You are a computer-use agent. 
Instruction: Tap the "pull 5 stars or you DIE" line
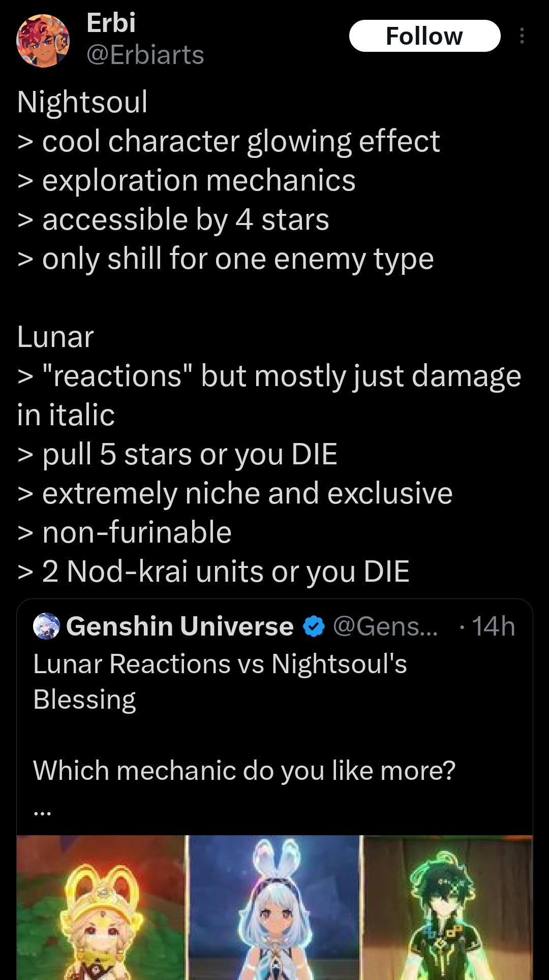pos(190,454)
